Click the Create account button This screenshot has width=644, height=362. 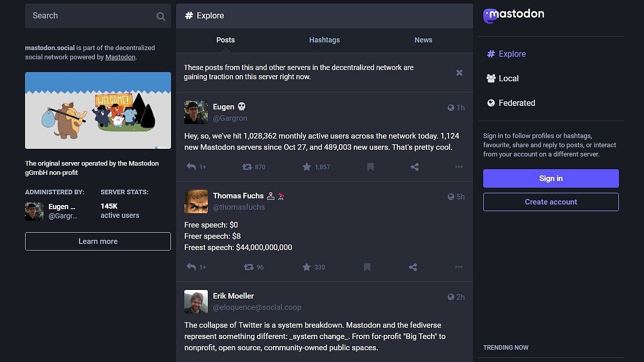(551, 202)
